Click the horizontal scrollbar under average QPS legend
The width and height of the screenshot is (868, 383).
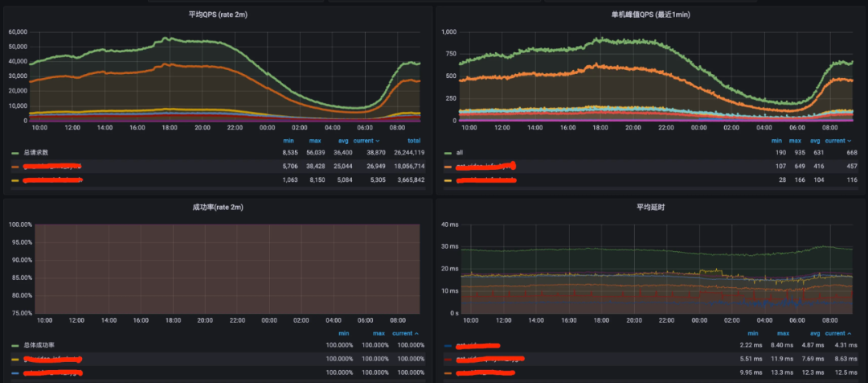click(x=215, y=190)
